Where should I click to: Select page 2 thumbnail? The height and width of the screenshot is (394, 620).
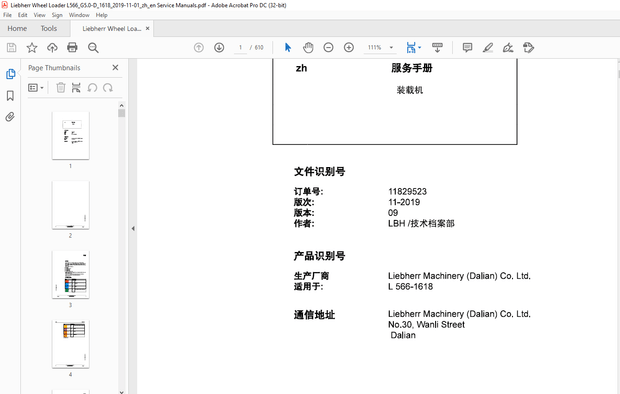[x=70, y=205]
